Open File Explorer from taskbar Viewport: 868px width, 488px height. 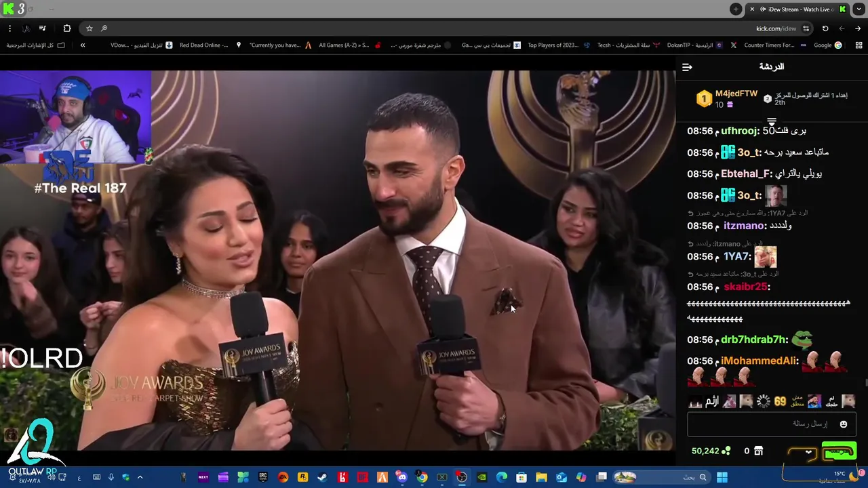(x=542, y=477)
